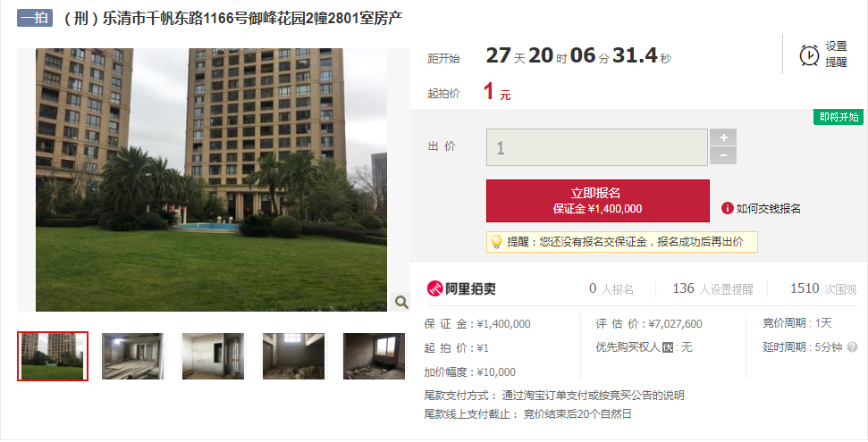Click 立即报名 to register with deposit
Screen dimensions: 868x442
point(598,200)
